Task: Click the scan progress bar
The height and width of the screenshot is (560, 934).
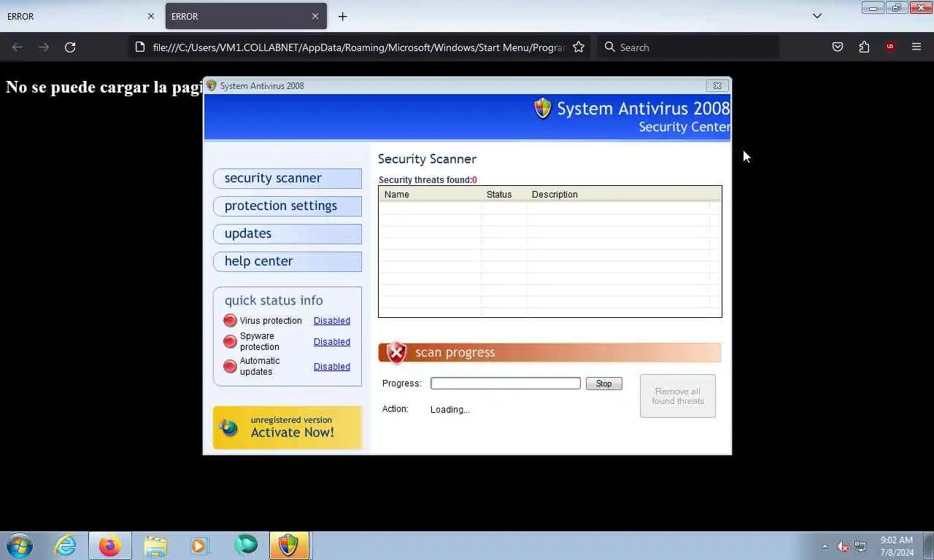Action: [506, 384]
